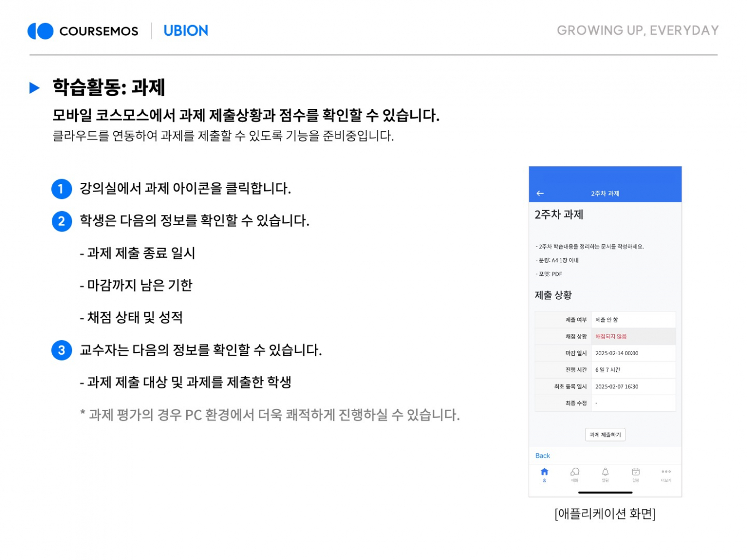The height and width of the screenshot is (560, 747).
Task: Click the blue number 1 step circle
Action: pyautogui.click(x=61, y=189)
